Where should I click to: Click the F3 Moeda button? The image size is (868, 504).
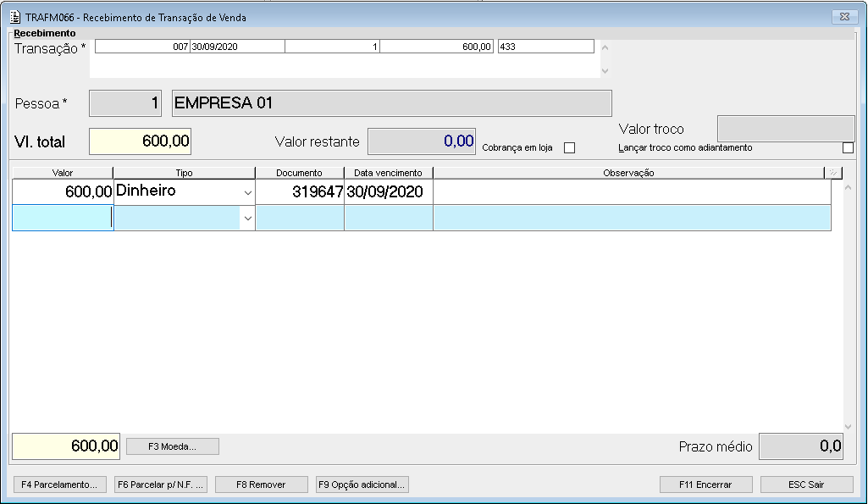click(172, 446)
